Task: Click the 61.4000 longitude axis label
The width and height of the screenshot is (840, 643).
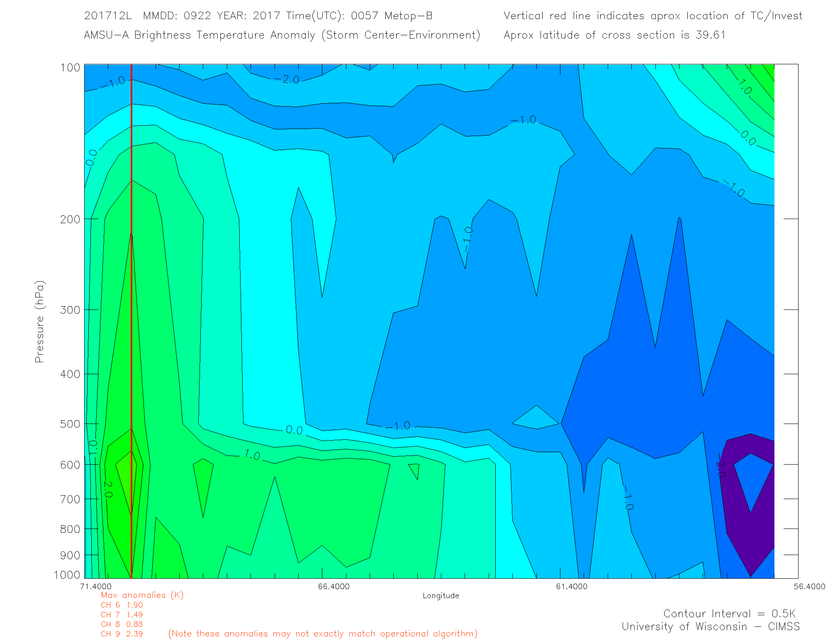Action: pos(572,586)
